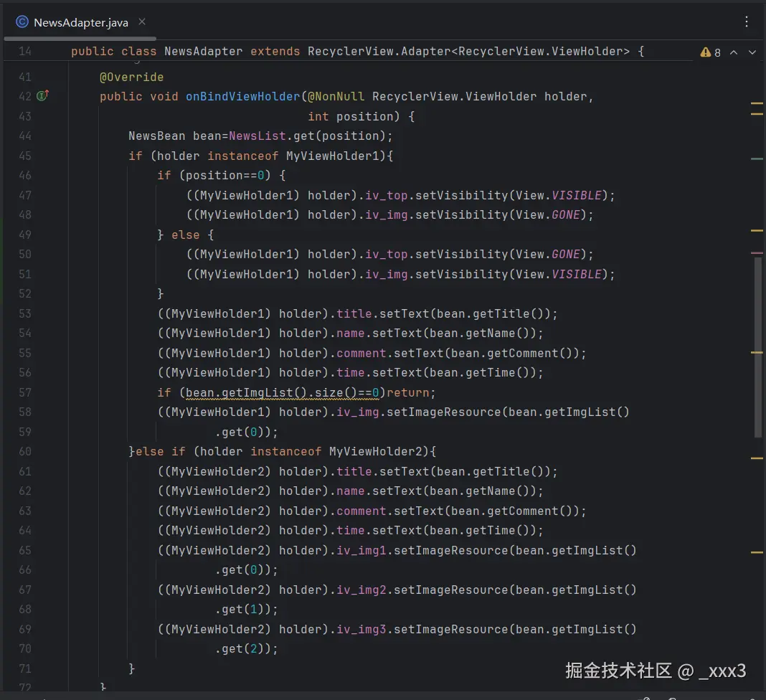766x700 pixels.
Task: Click View.GONE constant on line 48
Action: (548, 215)
